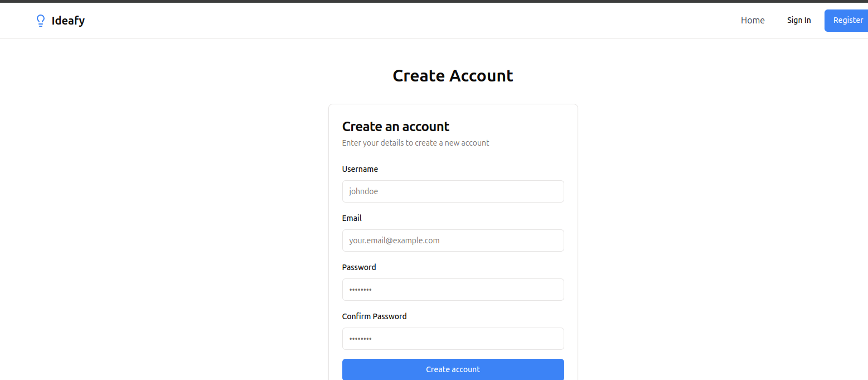Click empty page background left of form card
Viewport: 868px width, 380px height.
click(167, 223)
